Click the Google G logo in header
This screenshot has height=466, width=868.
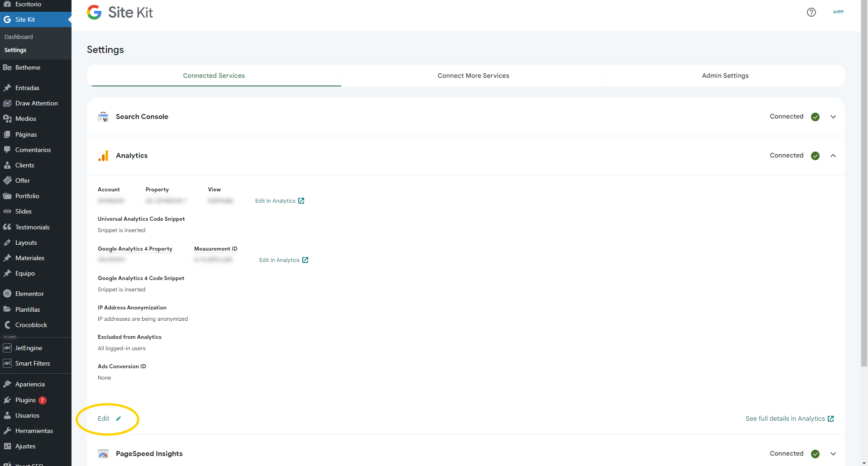(x=94, y=12)
